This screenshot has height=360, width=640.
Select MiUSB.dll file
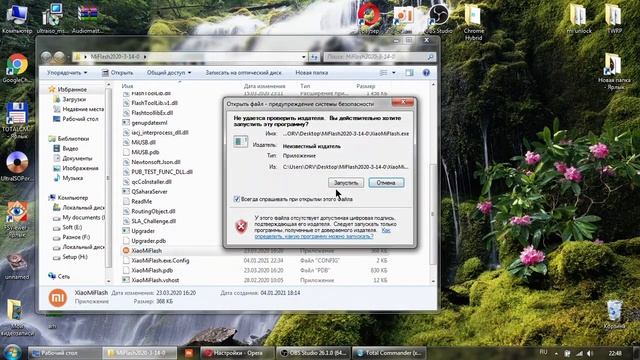point(139,142)
